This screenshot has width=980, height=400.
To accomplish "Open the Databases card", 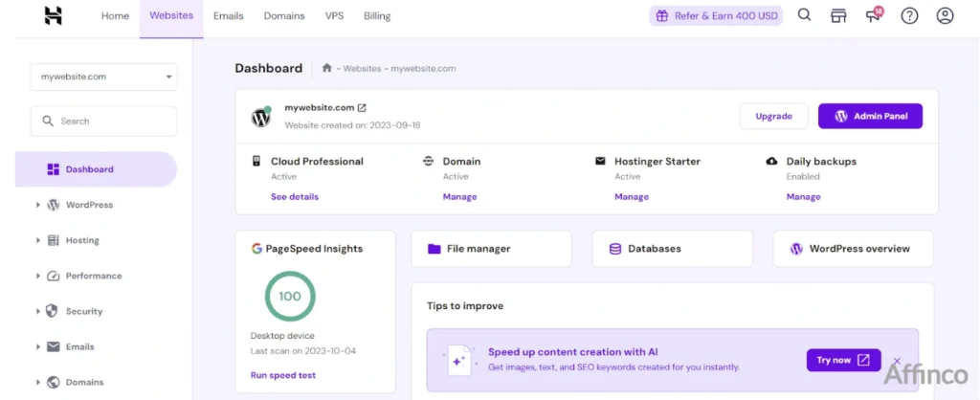I will 673,249.
